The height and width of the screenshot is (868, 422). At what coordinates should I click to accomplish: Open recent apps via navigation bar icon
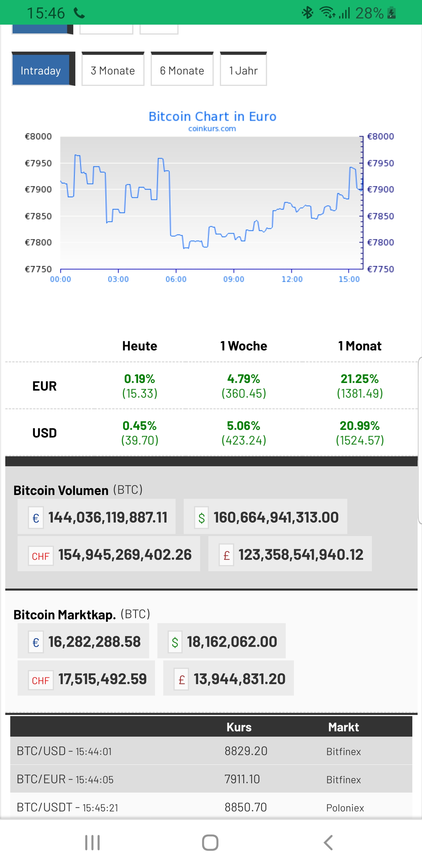click(x=92, y=843)
